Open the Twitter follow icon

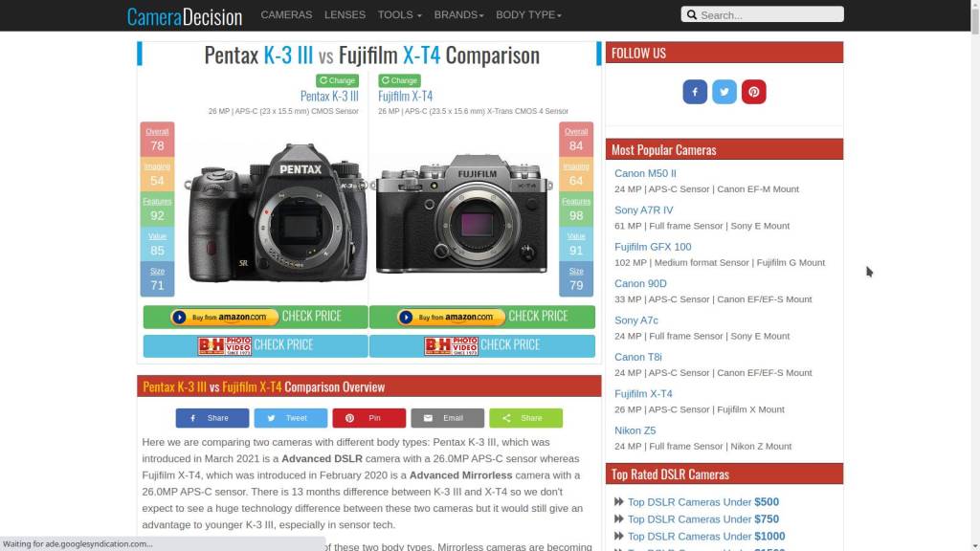coord(724,92)
